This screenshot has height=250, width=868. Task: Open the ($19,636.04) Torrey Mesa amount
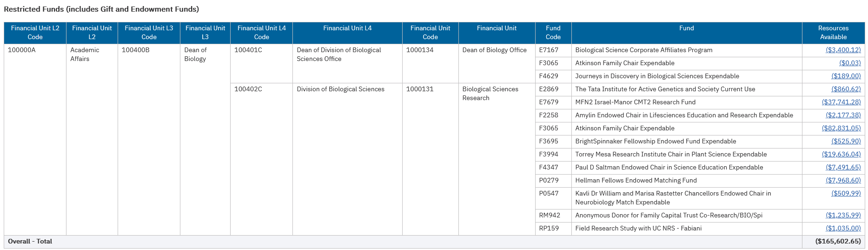[x=841, y=154]
